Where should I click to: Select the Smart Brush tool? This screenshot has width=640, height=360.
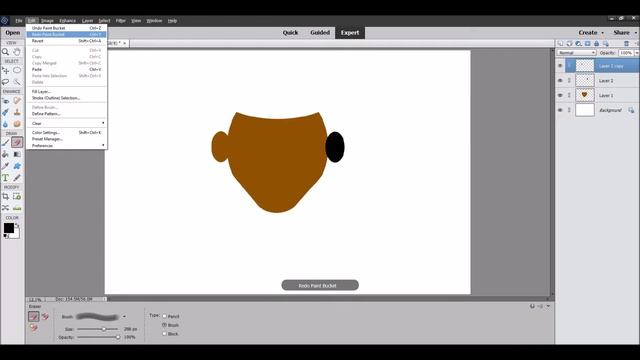[x=5, y=112]
